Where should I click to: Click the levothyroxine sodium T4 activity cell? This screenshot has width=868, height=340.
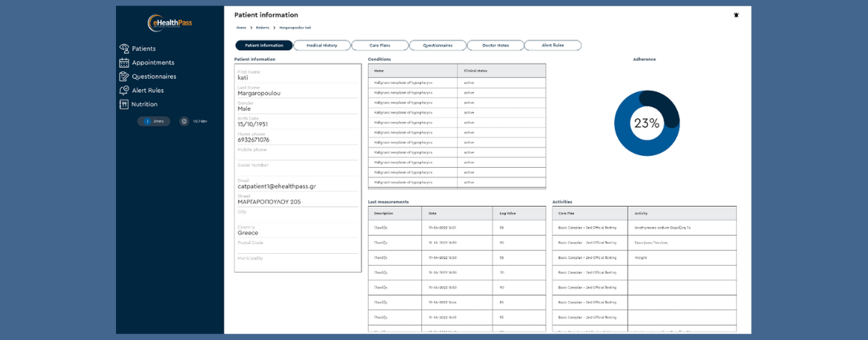pyautogui.click(x=682, y=228)
